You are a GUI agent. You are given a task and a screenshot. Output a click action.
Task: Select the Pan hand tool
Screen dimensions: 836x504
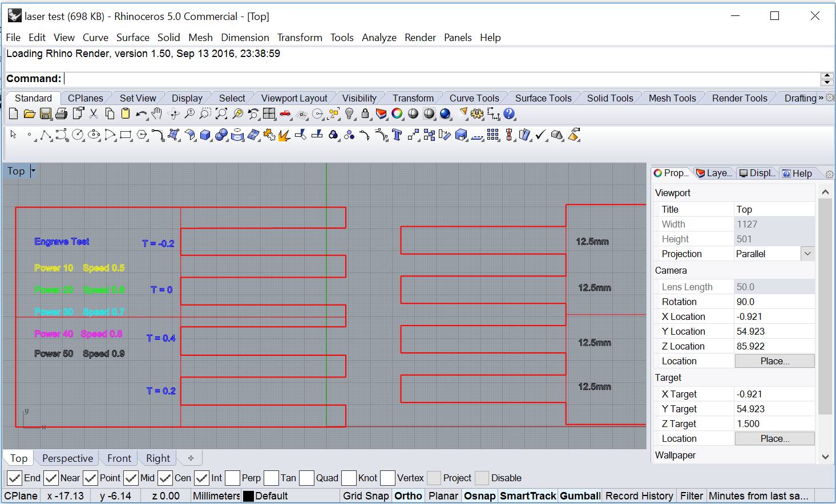(x=157, y=113)
